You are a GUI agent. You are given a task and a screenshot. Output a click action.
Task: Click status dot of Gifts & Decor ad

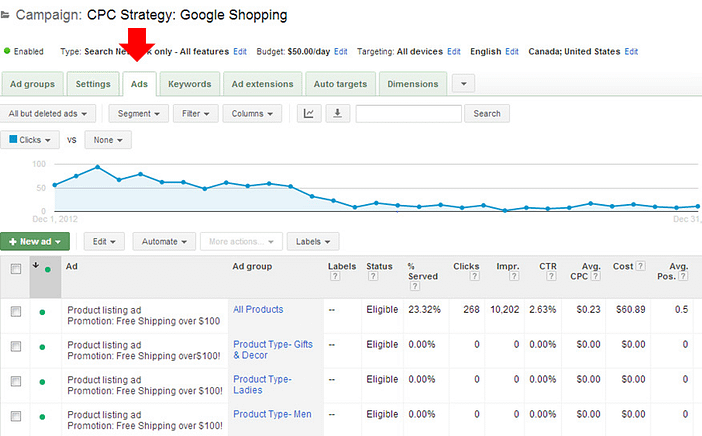(x=42, y=347)
